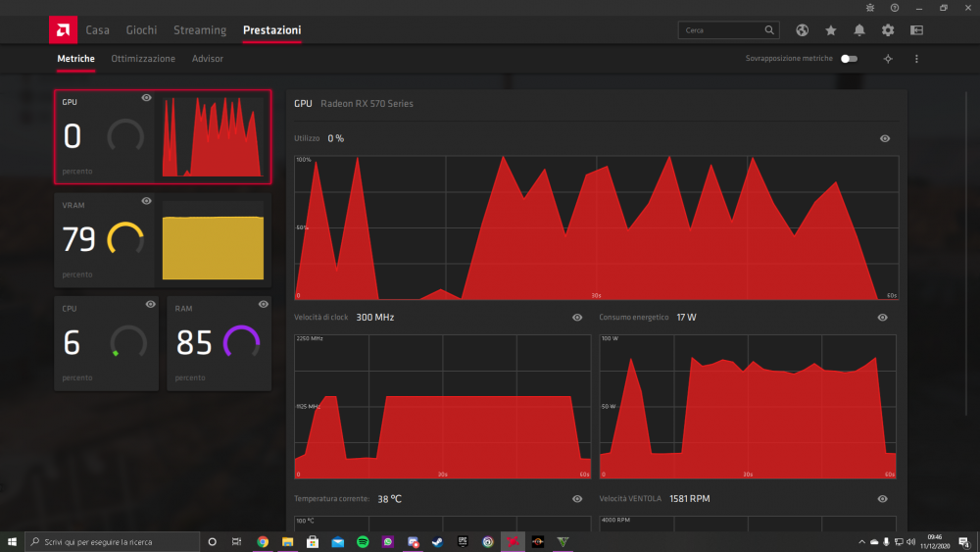Select the CPU metric tile
Screen dimensions: 980x552
[106, 344]
